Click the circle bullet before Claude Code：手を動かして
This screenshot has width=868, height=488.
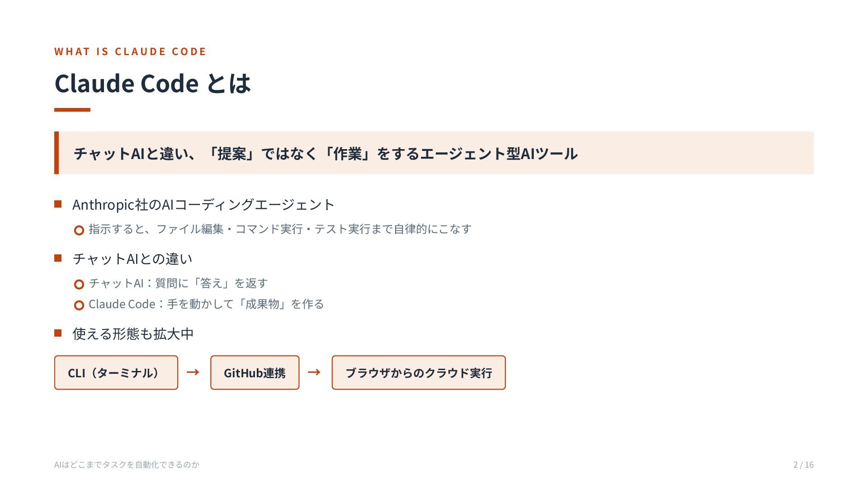tap(79, 305)
